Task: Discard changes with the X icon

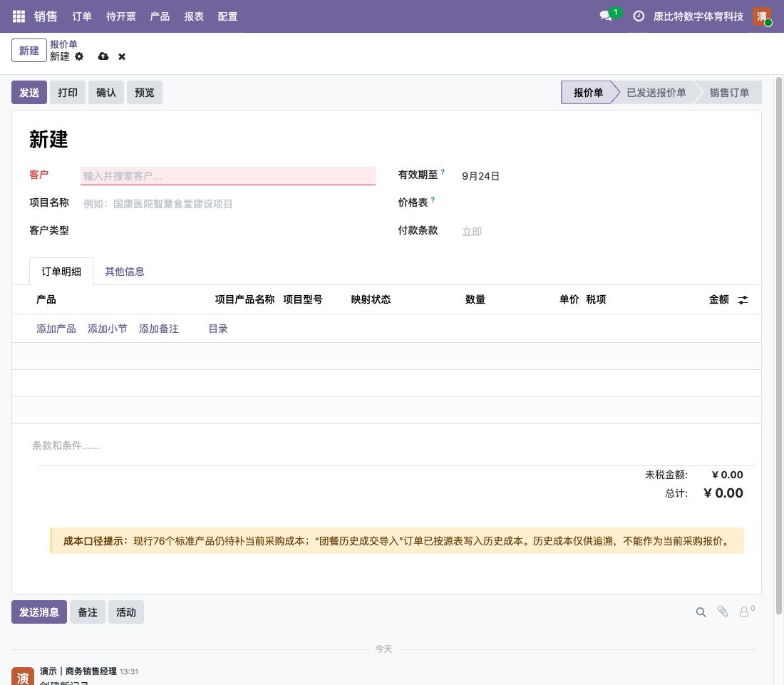Action: (121, 56)
